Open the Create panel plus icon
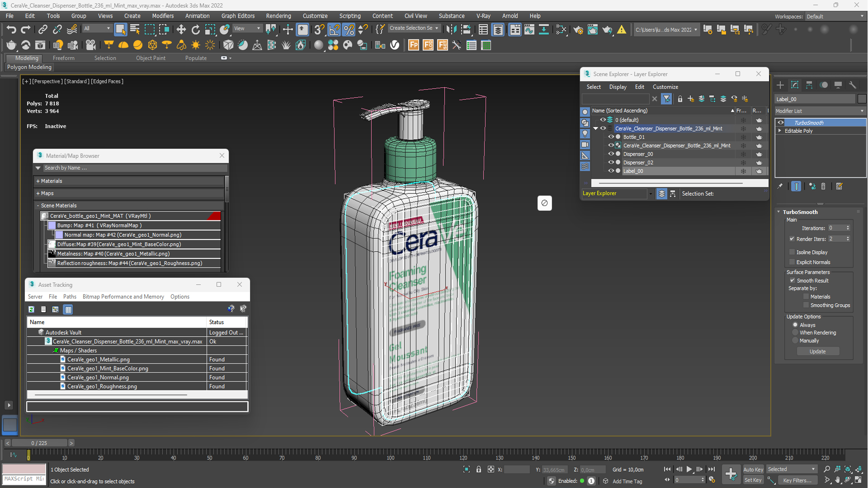Image resolution: width=868 pixels, height=488 pixels. click(780, 85)
